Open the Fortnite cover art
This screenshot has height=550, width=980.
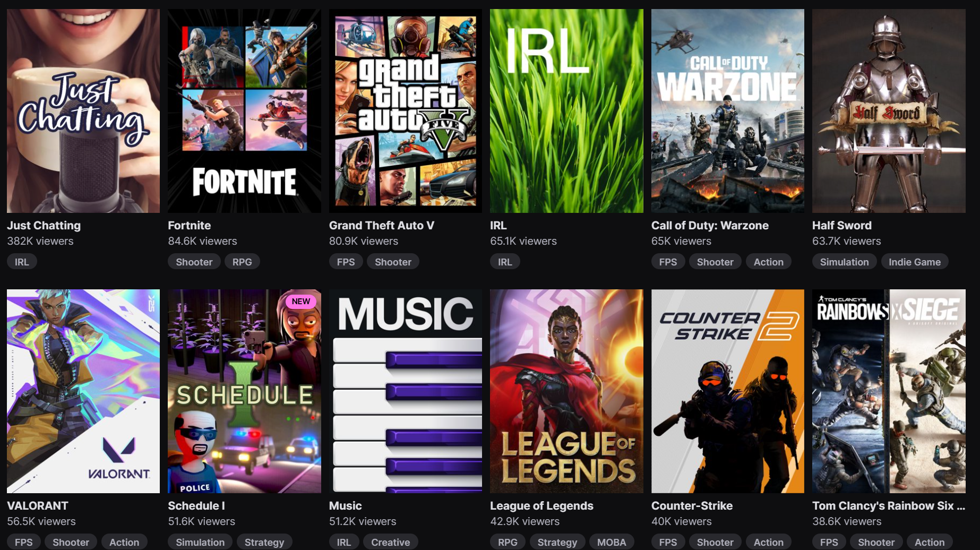click(x=244, y=110)
